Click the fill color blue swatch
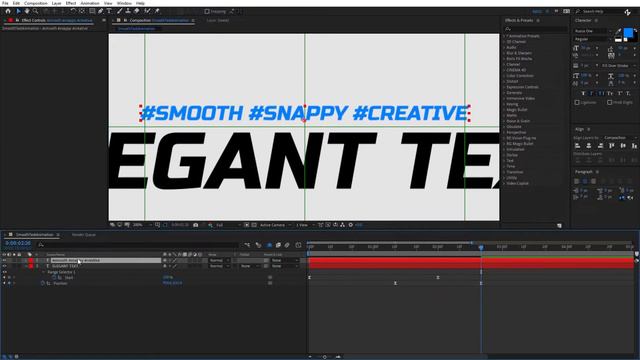Screen dimensions: 640x360 click(629, 33)
